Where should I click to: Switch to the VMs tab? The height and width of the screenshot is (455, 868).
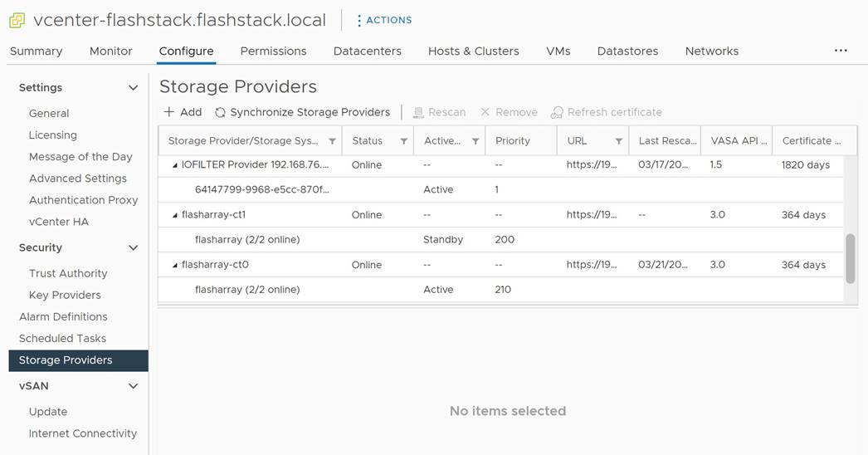click(x=558, y=51)
